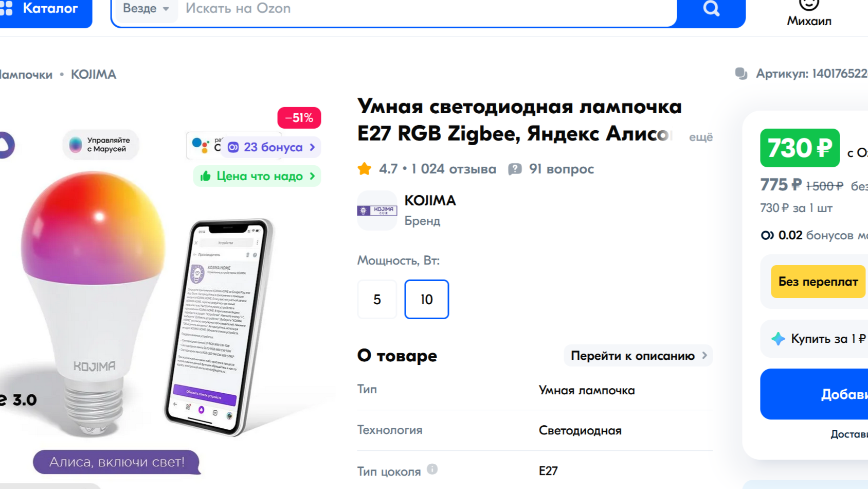Open the Цена что надо badge
868x489 pixels.
[257, 176]
